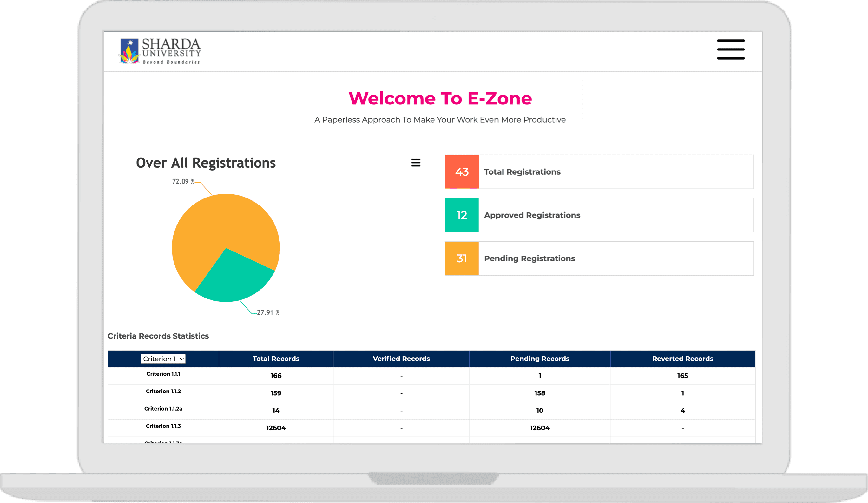
Task: Open the hamburger navigation menu
Action: pos(731,50)
